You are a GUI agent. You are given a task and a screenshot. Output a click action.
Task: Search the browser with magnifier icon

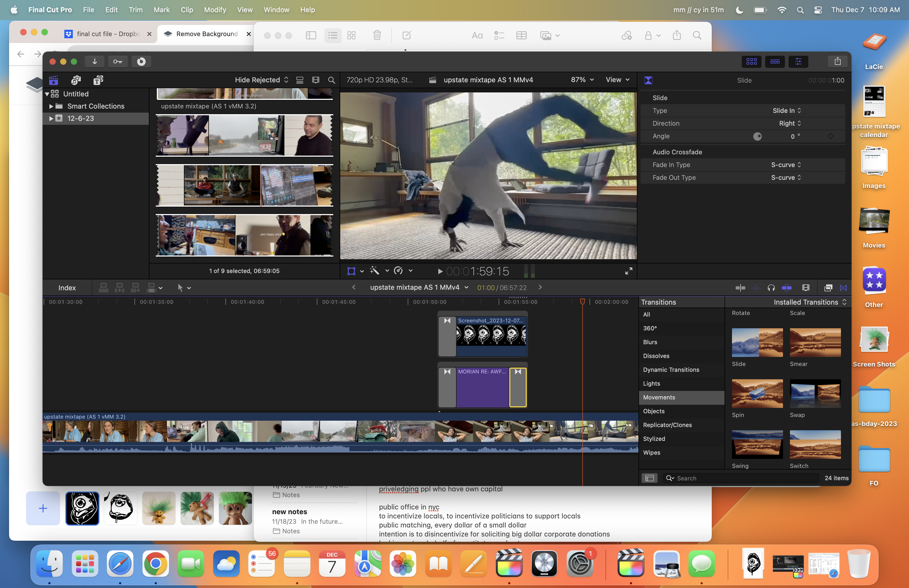tap(331, 80)
